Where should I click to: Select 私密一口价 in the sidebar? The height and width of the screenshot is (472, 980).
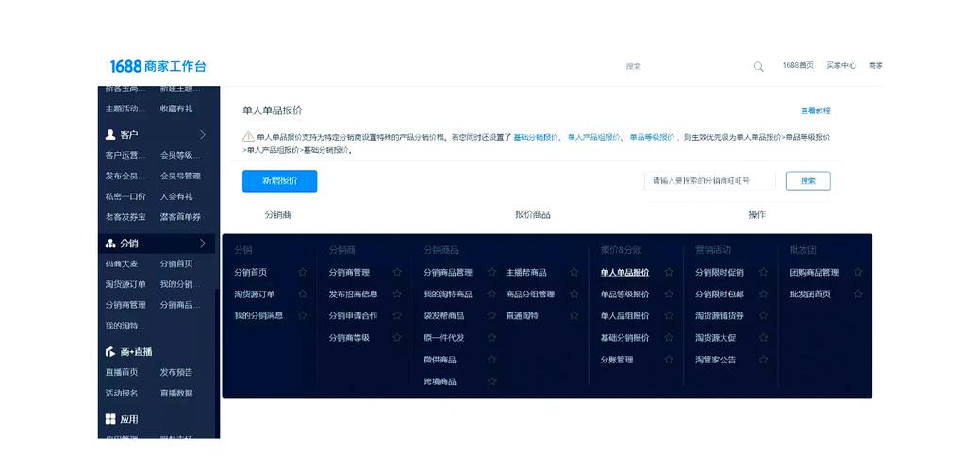(125, 196)
